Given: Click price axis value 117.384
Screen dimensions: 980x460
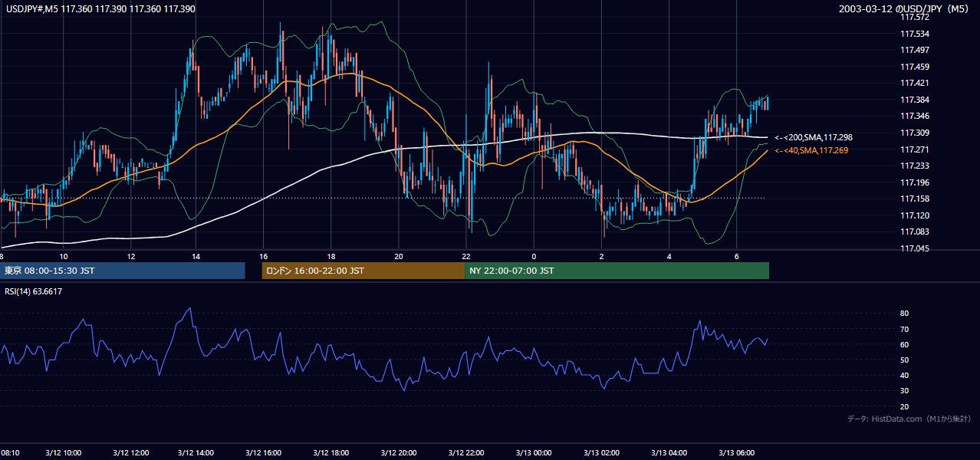Looking at the screenshot, I should (x=915, y=100).
